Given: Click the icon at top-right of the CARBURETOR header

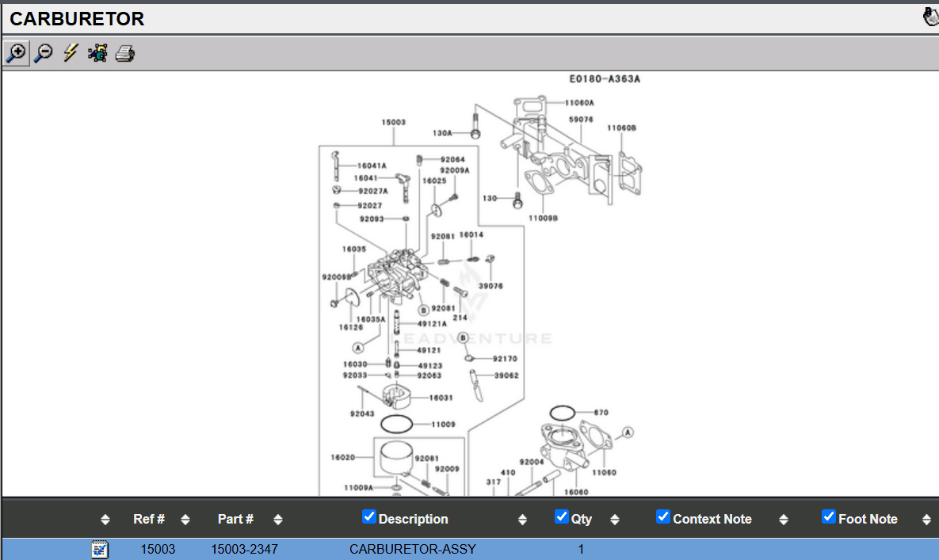Looking at the screenshot, I should tap(930, 17).
